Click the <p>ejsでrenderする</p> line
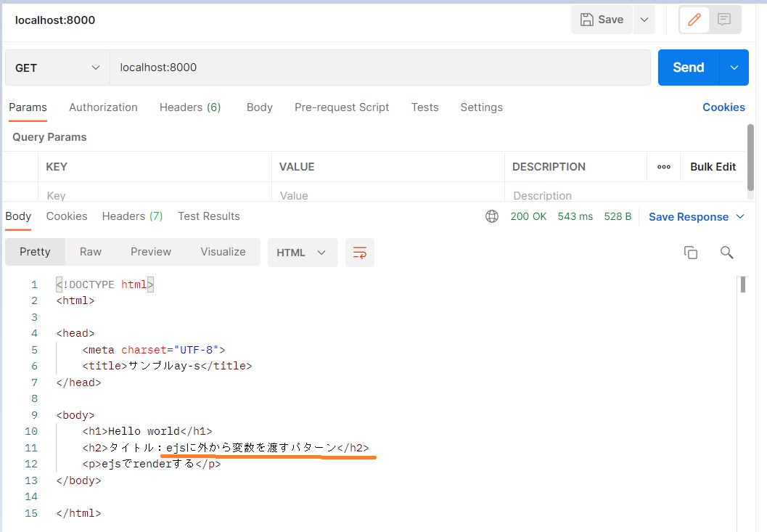 [151, 464]
